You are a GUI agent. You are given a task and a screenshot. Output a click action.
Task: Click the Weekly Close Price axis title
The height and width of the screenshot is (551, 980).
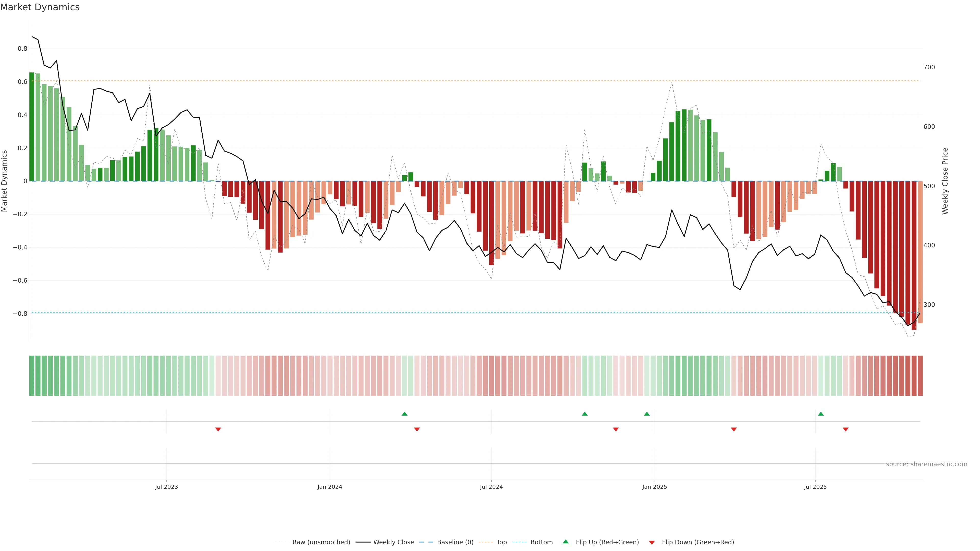click(945, 181)
